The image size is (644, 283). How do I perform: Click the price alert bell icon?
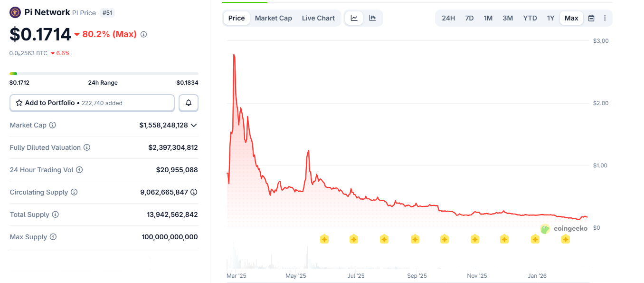pyautogui.click(x=189, y=103)
